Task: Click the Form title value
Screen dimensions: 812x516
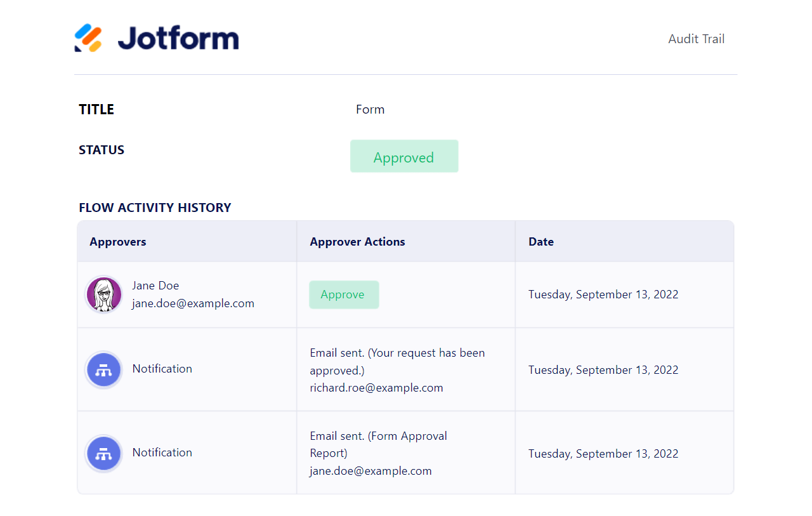Action: coord(370,110)
